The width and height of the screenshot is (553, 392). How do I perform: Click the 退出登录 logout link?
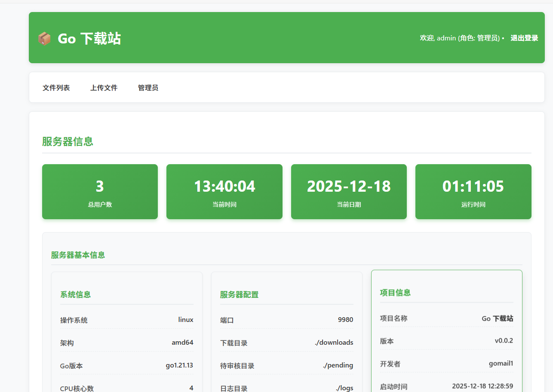pos(524,38)
